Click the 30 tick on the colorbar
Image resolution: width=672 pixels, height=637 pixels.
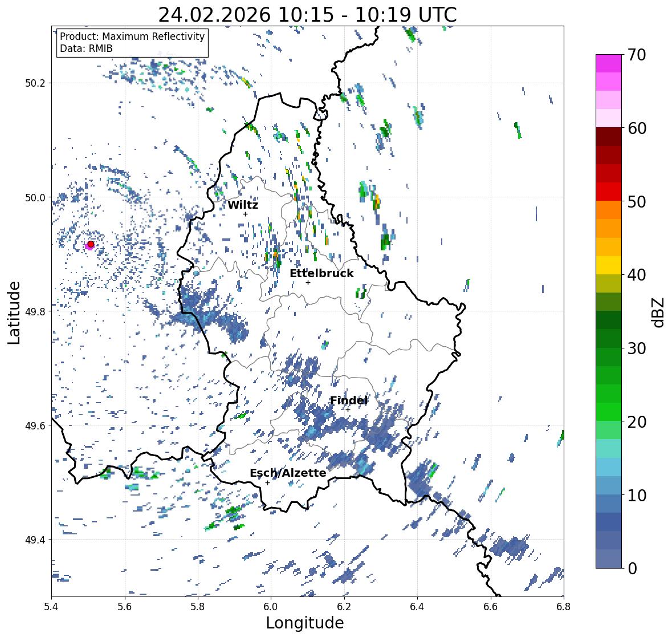[637, 348]
